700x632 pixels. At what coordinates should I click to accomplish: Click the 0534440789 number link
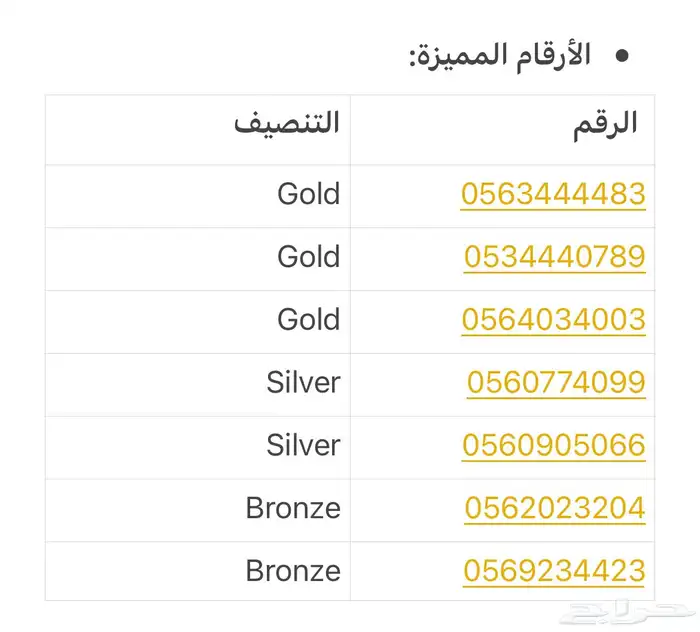(x=554, y=257)
